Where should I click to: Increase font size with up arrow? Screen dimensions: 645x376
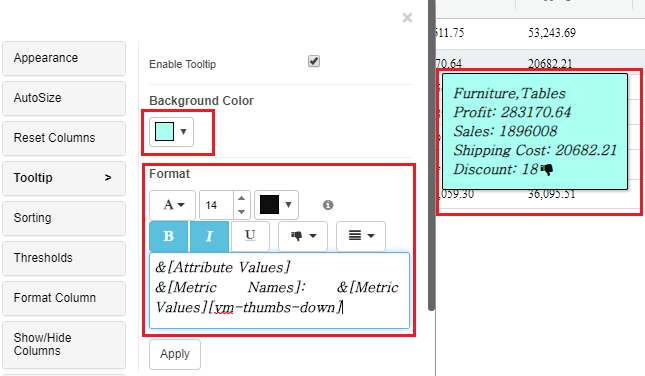click(241, 198)
